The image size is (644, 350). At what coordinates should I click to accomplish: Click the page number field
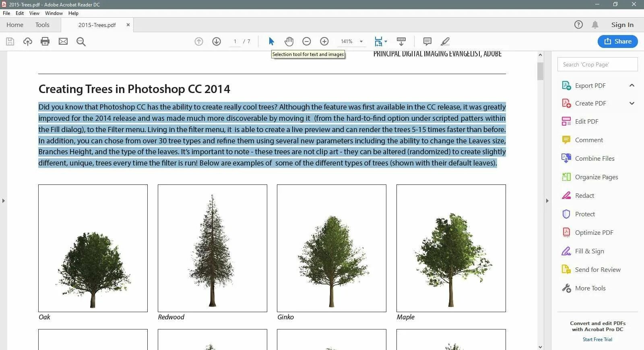click(235, 41)
